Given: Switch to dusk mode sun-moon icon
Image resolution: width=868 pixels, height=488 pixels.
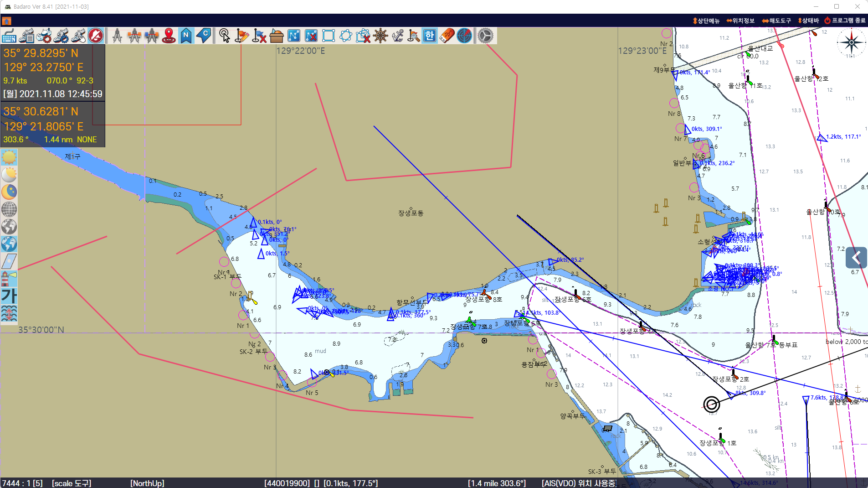Looking at the screenshot, I should pyautogui.click(x=9, y=175).
